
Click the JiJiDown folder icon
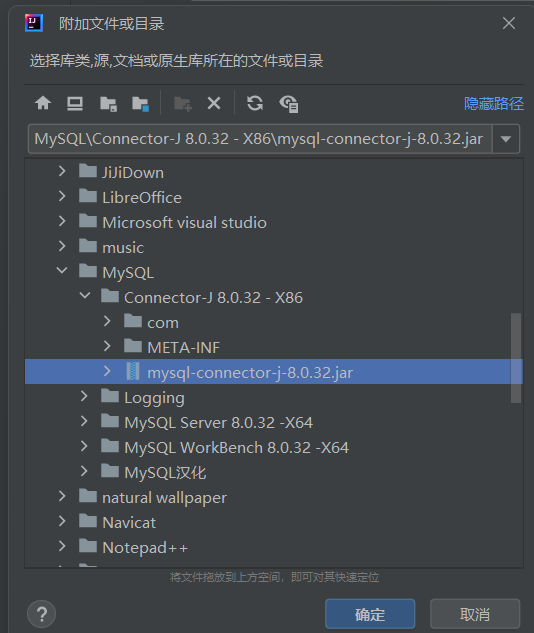coord(88,171)
